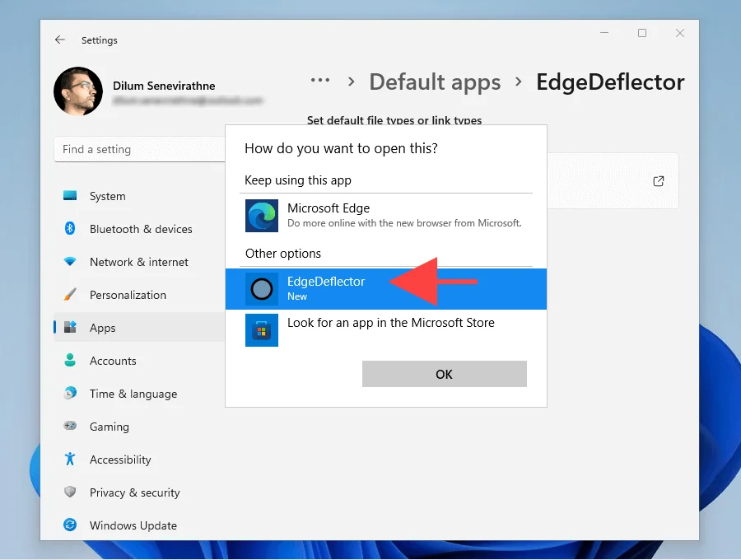Screen dimensions: 741x560
Task: Open System settings via its icon
Action: (x=70, y=196)
